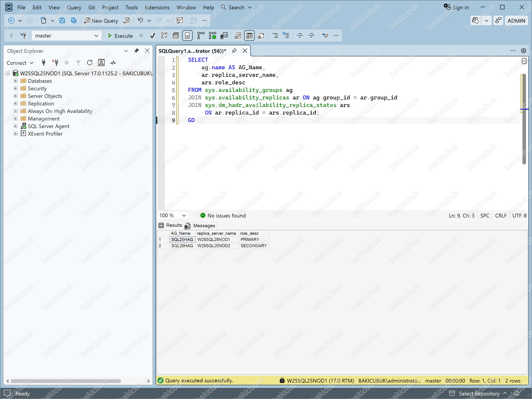Image resolution: width=532 pixels, height=399 pixels.
Task: Click the Navigate Backward icon
Action: 11,21
